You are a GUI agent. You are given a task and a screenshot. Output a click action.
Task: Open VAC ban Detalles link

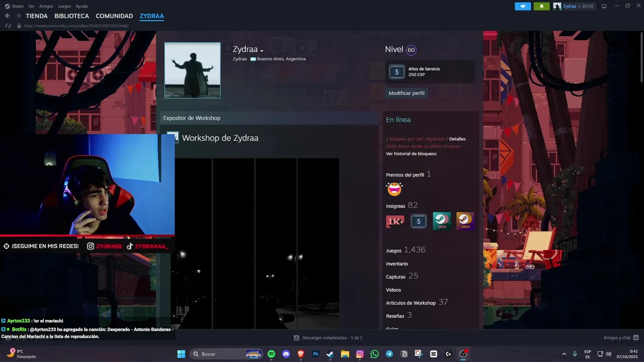coord(457,139)
